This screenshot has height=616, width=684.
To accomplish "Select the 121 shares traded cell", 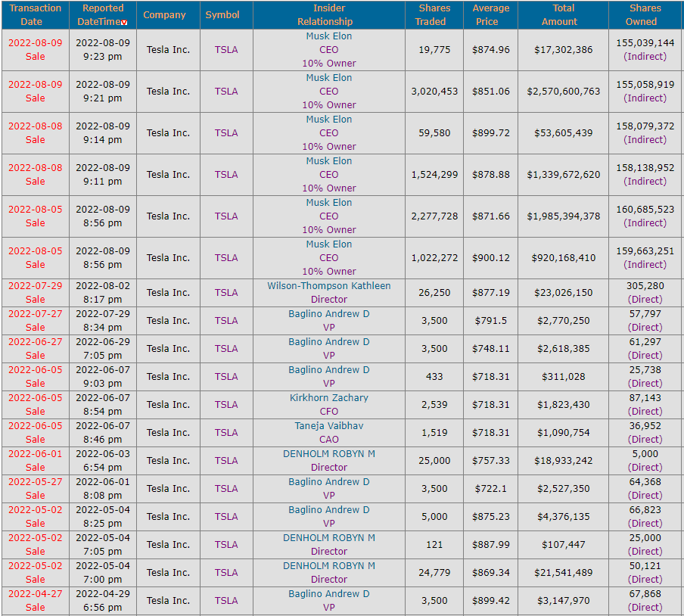I will 434,544.
